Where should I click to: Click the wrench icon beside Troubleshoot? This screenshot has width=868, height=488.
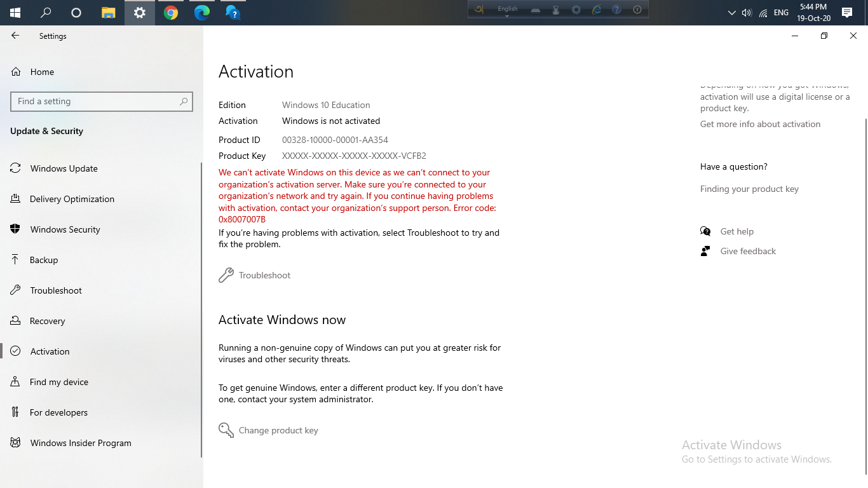point(226,275)
